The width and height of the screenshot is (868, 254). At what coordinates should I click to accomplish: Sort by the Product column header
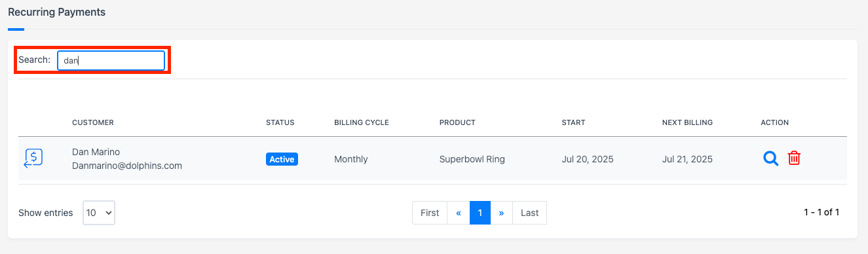coord(457,122)
